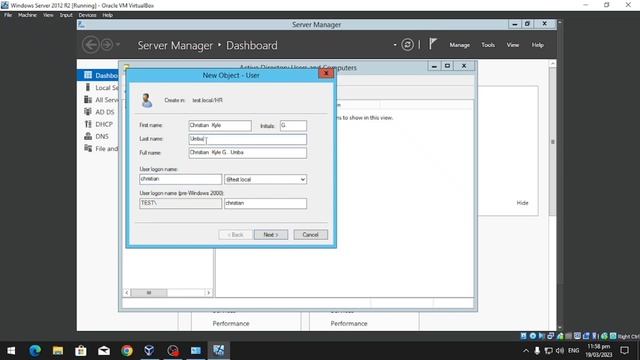Maximize the Active Directory Users and Computers window
640x360 pixels.
pyautogui.click(x=447, y=66)
